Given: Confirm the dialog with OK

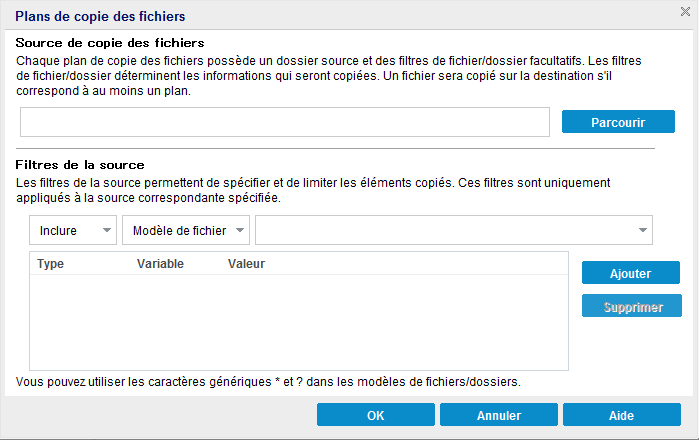Looking at the screenshot, I should click(375, 415).
